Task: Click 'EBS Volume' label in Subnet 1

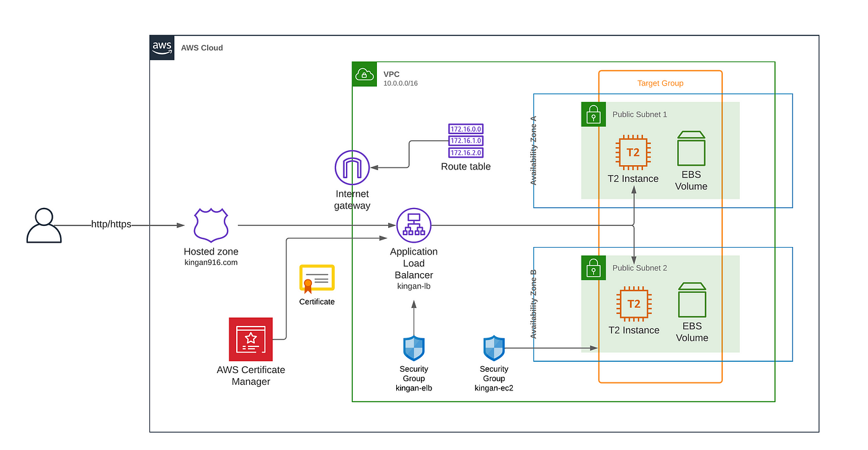Action: tap(691, 181)
